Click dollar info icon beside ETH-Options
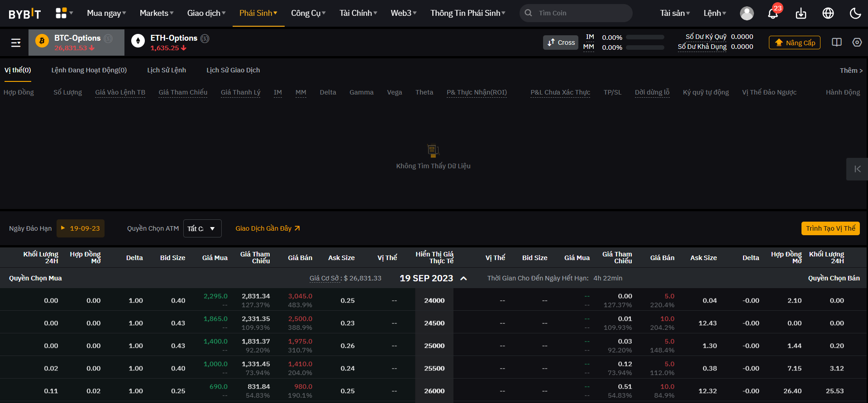Viewport: 868px width, 403px height. pyautogui.click(x=205, y=38)
